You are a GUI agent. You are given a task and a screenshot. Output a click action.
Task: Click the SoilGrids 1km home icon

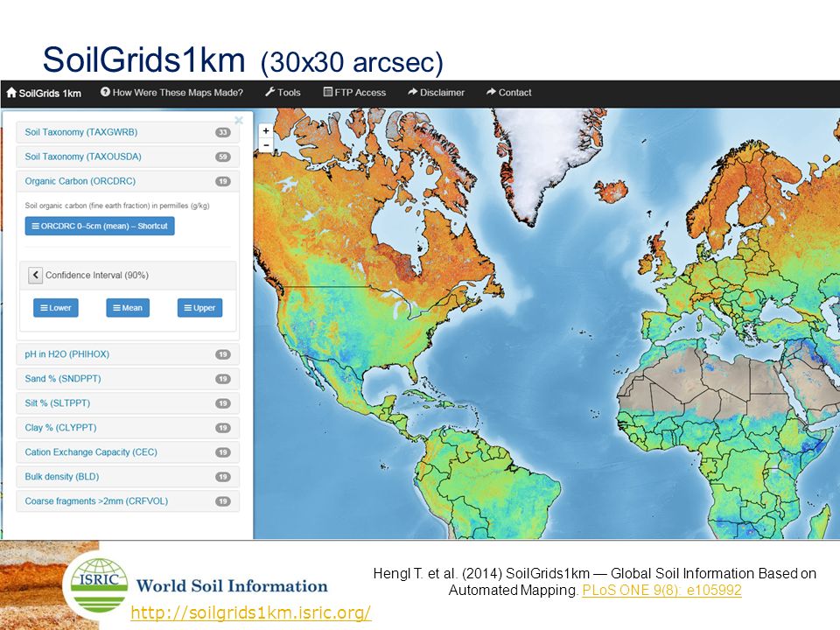(11, 92)
